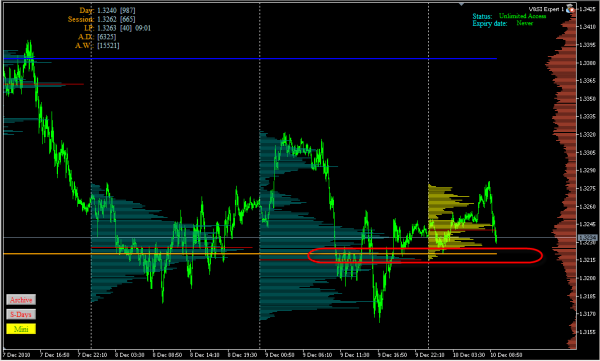Click the chart shift triangle marker at top
This screenshot has height=361, width=600.
(461, 4)
